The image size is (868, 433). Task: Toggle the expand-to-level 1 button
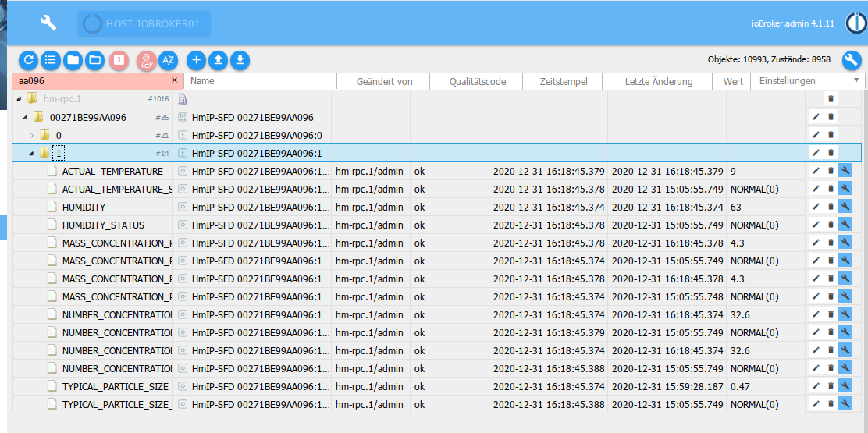tap(119, 60)
